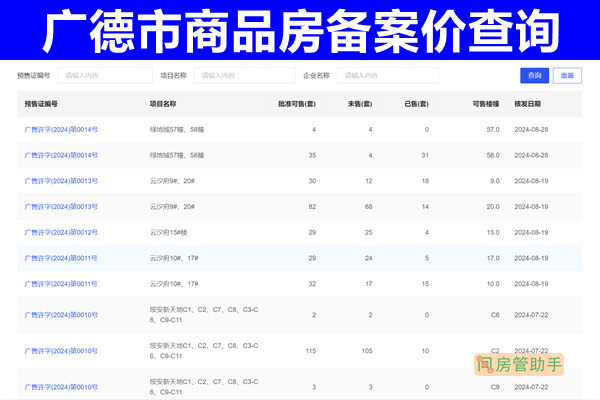Viewport: 600px width, 400px height.
Task: Click the 项目名称 column header
Action: [x=163, y=104]
